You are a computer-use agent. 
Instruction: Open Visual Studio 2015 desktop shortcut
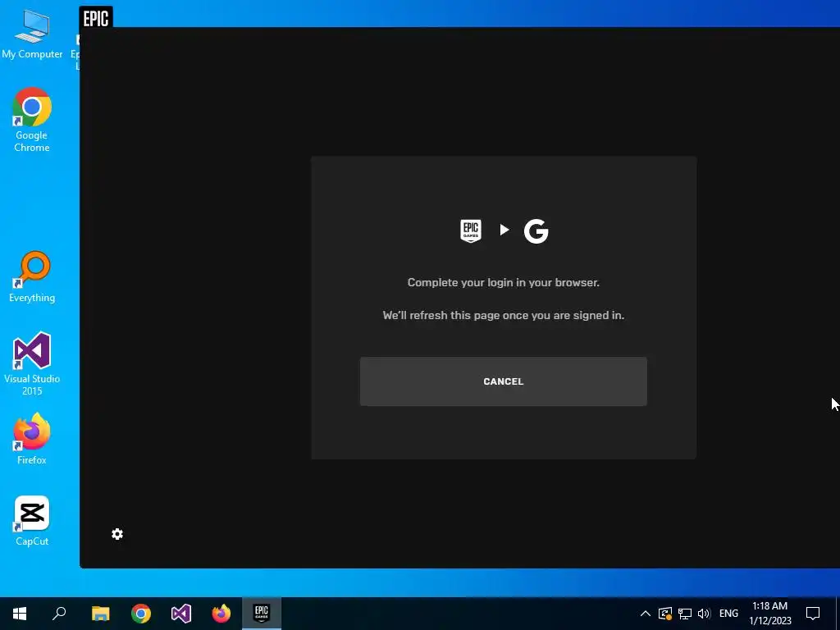(32, 364)
